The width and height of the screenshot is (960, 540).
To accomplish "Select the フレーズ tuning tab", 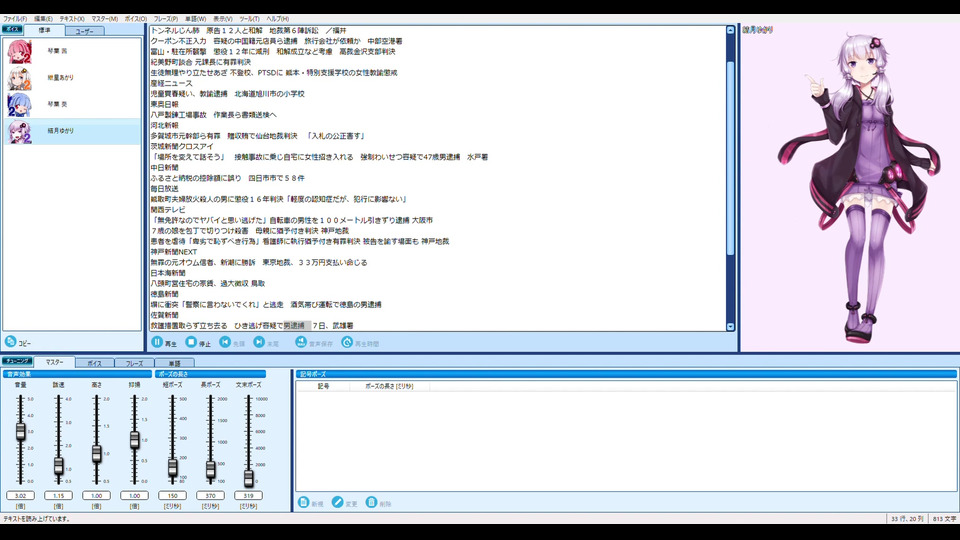I will tap(134, 363).
